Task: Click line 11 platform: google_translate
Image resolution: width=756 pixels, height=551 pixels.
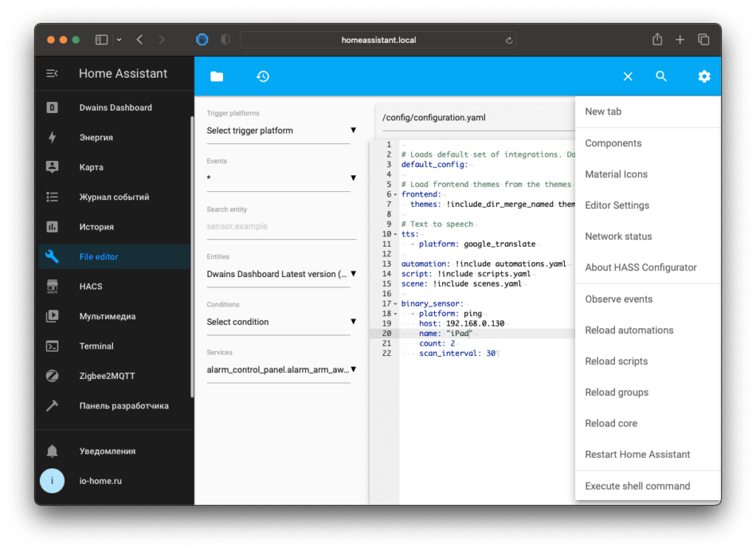Action: (x=477, y=244)
